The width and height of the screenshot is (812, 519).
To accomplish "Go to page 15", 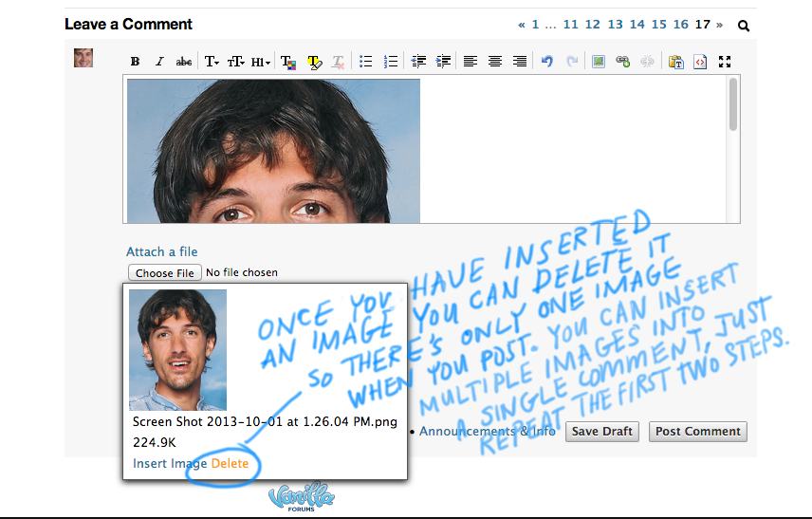I will [x=658, y=25].
